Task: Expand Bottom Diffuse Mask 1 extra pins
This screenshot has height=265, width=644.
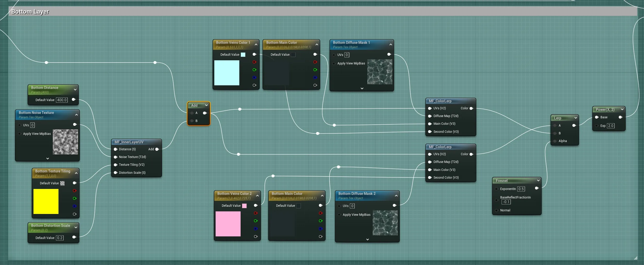Action: [x=362, y=88]
